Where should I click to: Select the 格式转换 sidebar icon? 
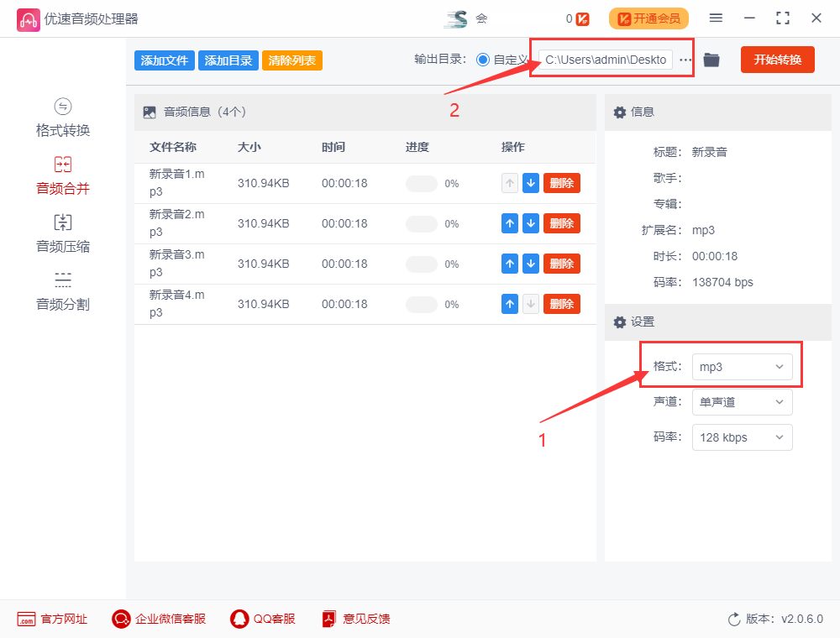click(62, 118)
